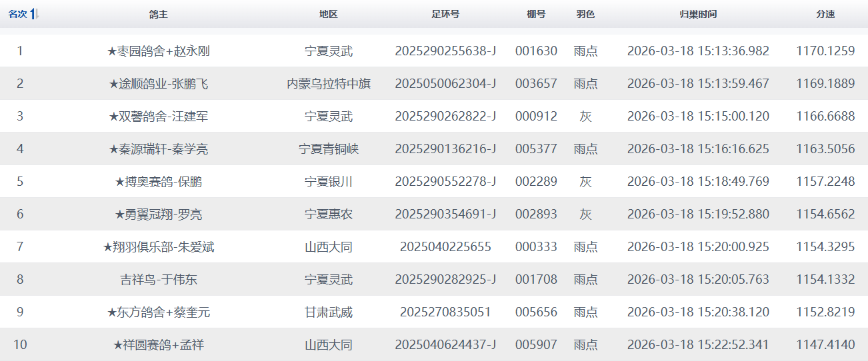Click speed value 1170.1259
Image resolution: width=868 pixels, height=361 pixels.
(825, 51)
